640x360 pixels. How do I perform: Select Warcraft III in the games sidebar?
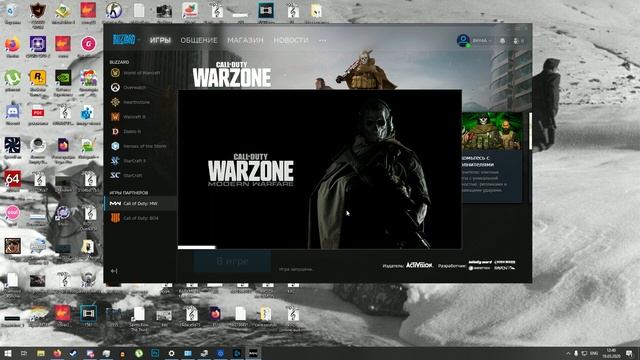pos(140,117)
